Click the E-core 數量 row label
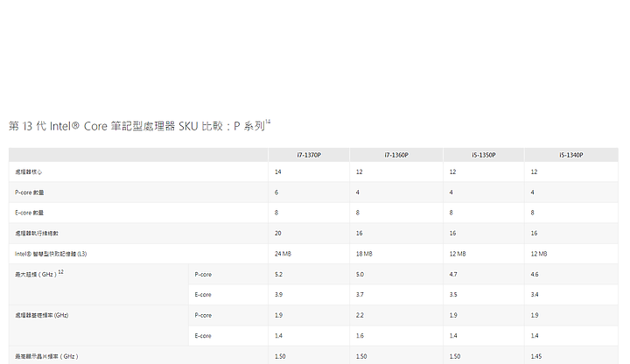 [x=30, y=213]
